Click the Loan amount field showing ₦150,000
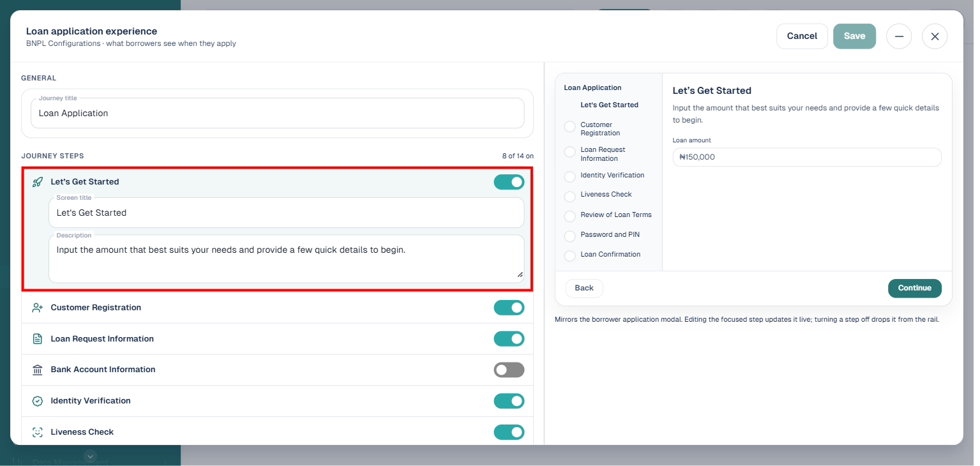Viewport: 980px width, 466px height. 807,157
